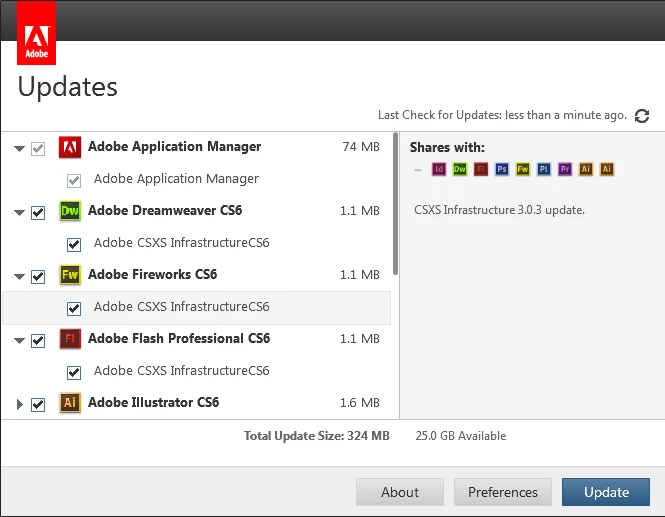This screenshot has width=665, height=517.
Task: Select the 'Adobe Flash Professional CS6' row title
Action: pyautogui.click(x=179, y=338)
